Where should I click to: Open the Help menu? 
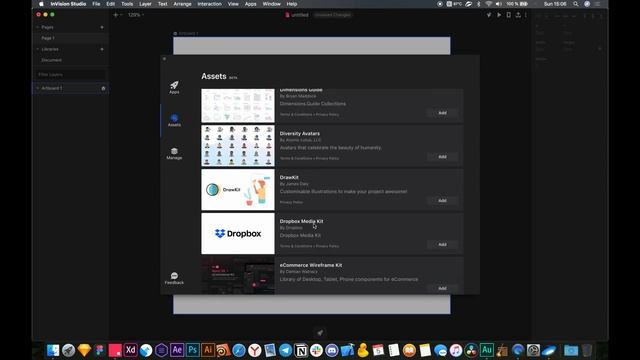coord(292,4)
